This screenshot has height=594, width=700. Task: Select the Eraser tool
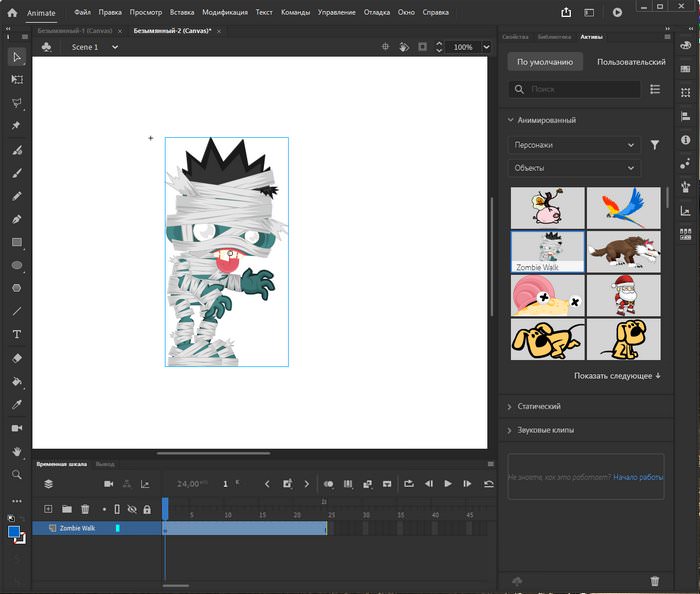click(x=17, y=358)
